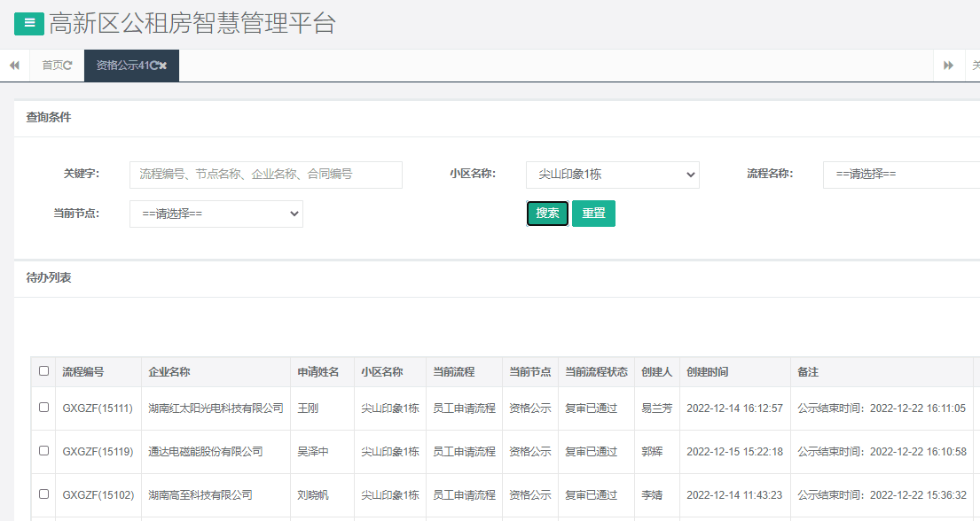Click the 关 menu item at top right
The width and height of the screenshot is (980, 521).
(974, 65)
